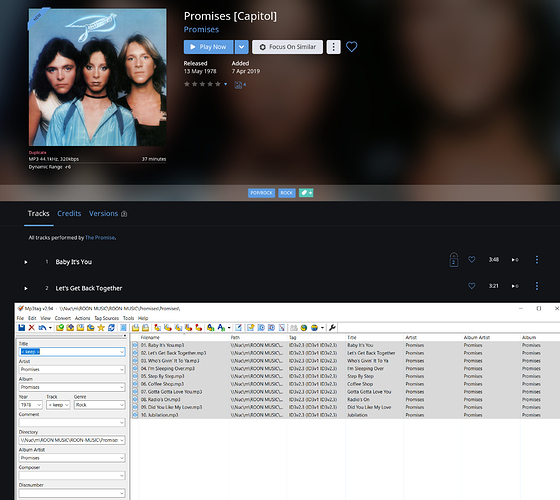Click the play count icon on the Baby It's You row
560x500 pixels.
pyautogui.click(x=515, y=260)
